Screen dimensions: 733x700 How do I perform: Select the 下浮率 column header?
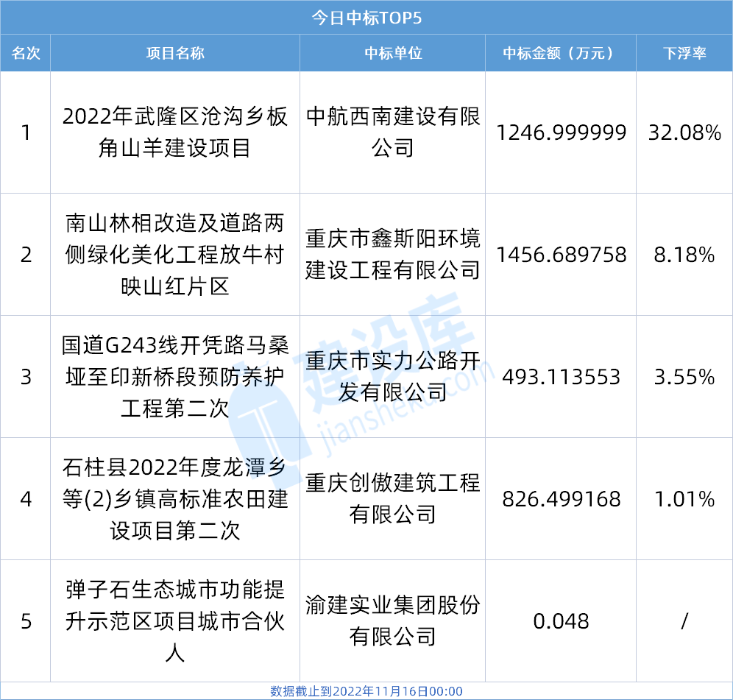click(x=684, y=53)
